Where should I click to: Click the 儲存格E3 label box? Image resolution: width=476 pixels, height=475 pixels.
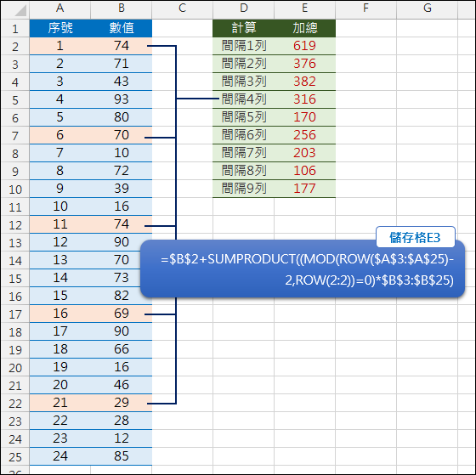point(416,237)
